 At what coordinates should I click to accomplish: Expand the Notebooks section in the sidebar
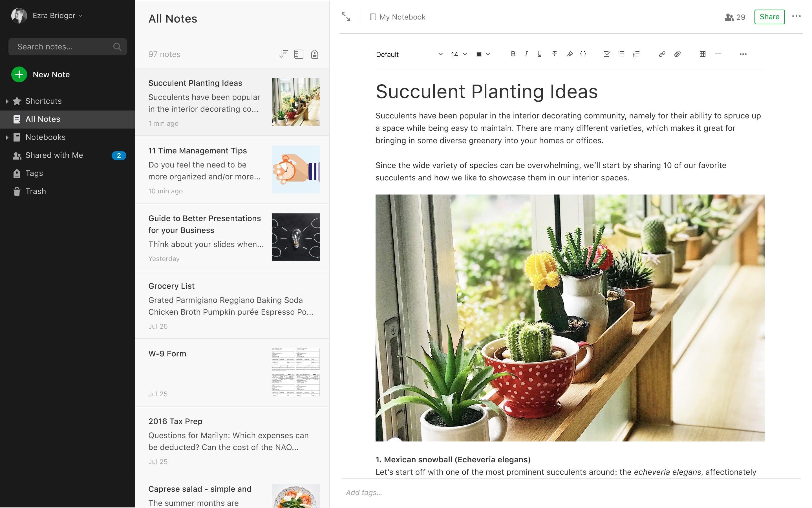[x=8, y=137]
